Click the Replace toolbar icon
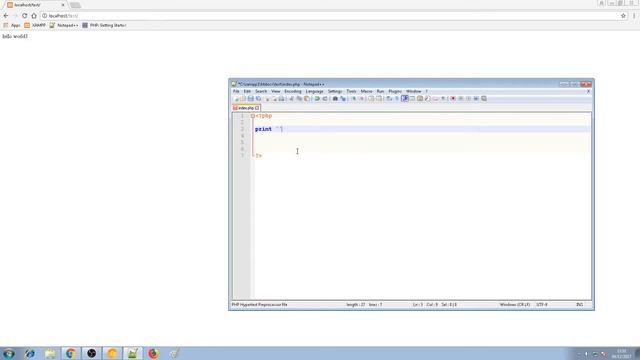This screenshot has width=640, height=360. point(343,98)
